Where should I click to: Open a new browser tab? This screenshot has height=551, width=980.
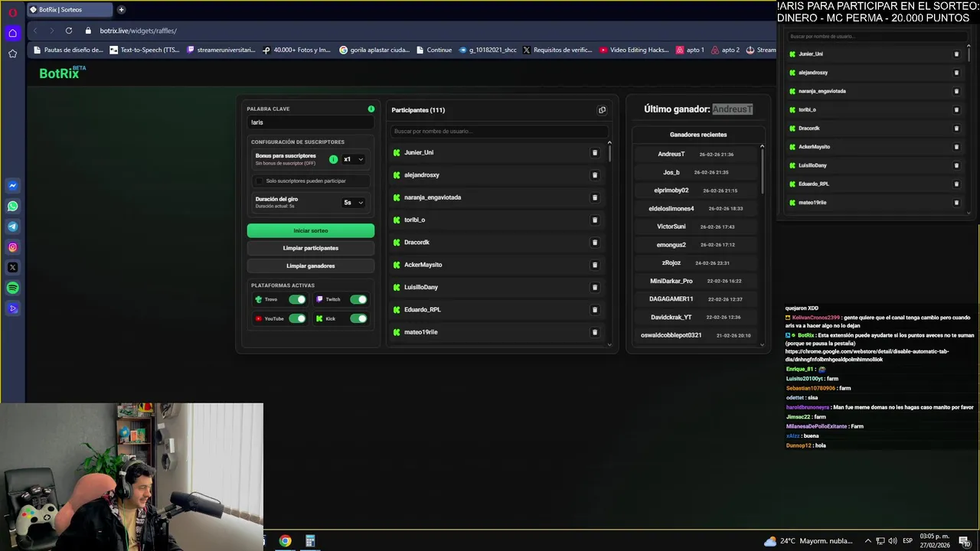(121, 10)
